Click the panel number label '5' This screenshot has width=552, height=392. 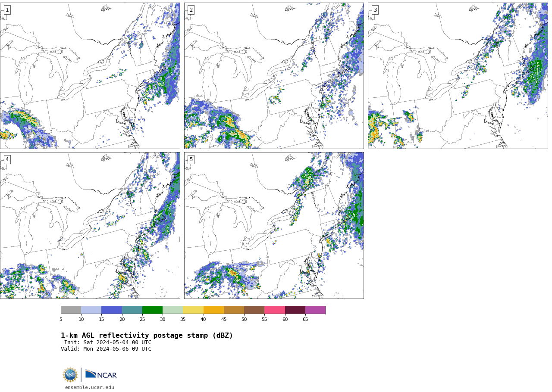point(191,159)
